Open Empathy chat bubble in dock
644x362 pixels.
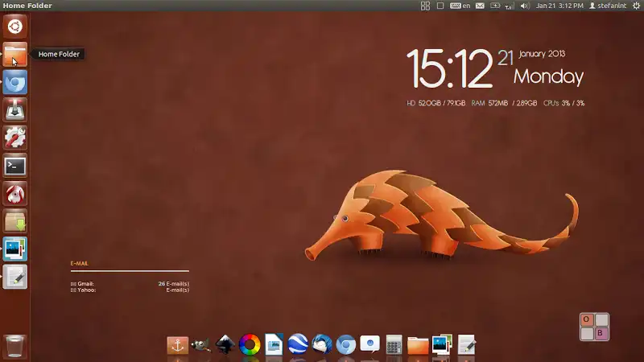pyautogui.click(x=369, y=344)
